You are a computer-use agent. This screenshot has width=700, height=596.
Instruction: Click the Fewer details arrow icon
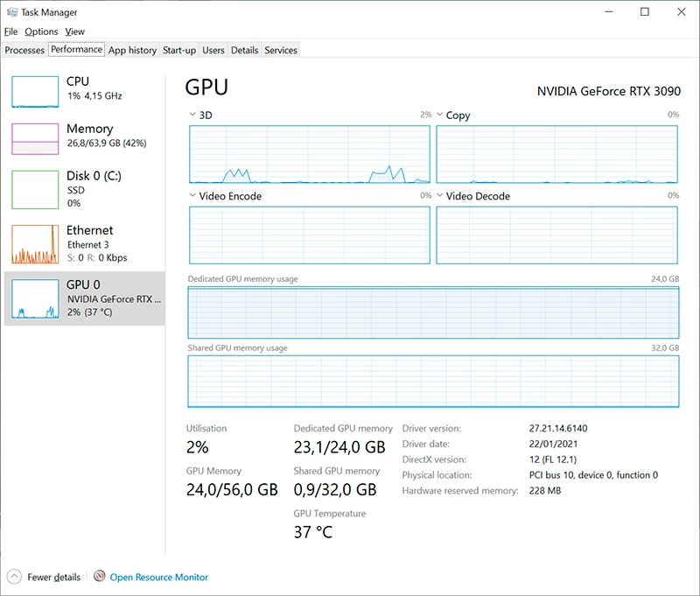[x=14, y=577]
